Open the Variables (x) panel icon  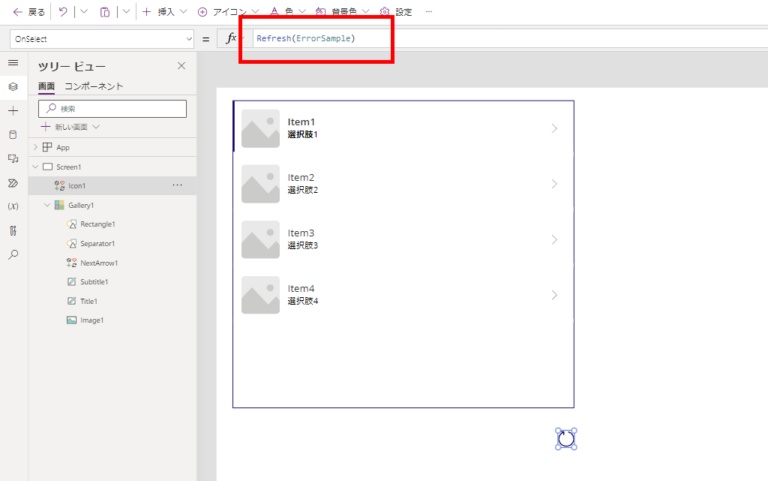[x=13, y=206]
